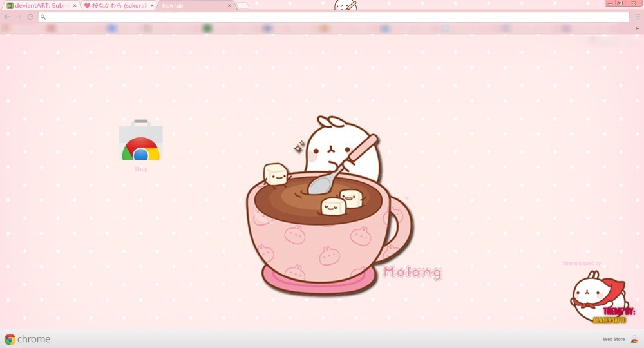The height and width of the screenshot is (348, 644).
Task: Click the first bookmark in bookmarks bar
Action: pyautogui.click(x=6, y=28)
